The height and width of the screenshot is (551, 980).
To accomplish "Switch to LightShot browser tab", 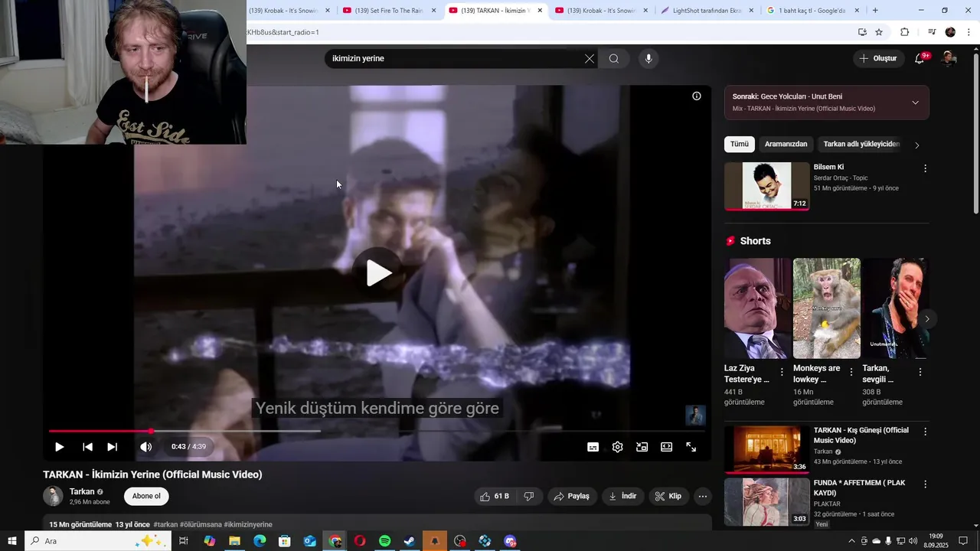I will [707, 11].
